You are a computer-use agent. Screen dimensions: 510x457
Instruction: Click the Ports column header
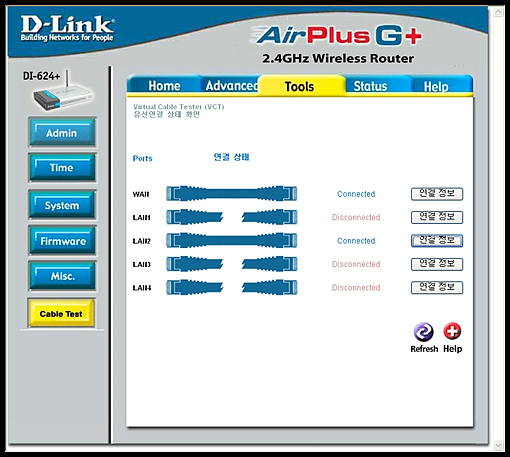(x=142, y=158)
